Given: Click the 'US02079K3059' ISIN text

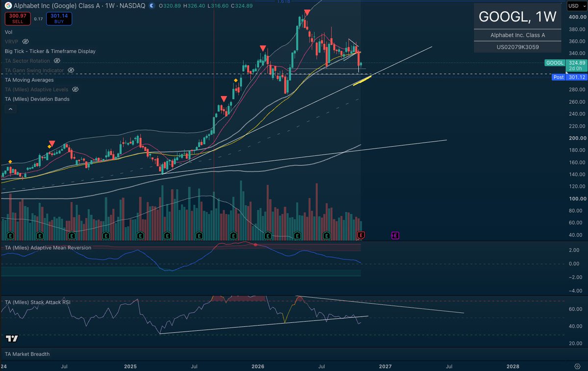Looking at the screenshot, I should click(x=517, y=47).
